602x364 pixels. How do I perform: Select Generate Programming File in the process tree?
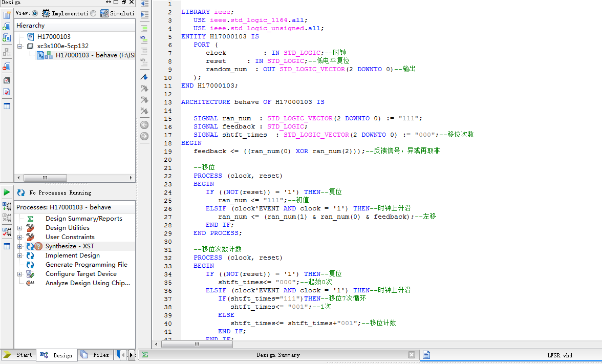point(87,264)
